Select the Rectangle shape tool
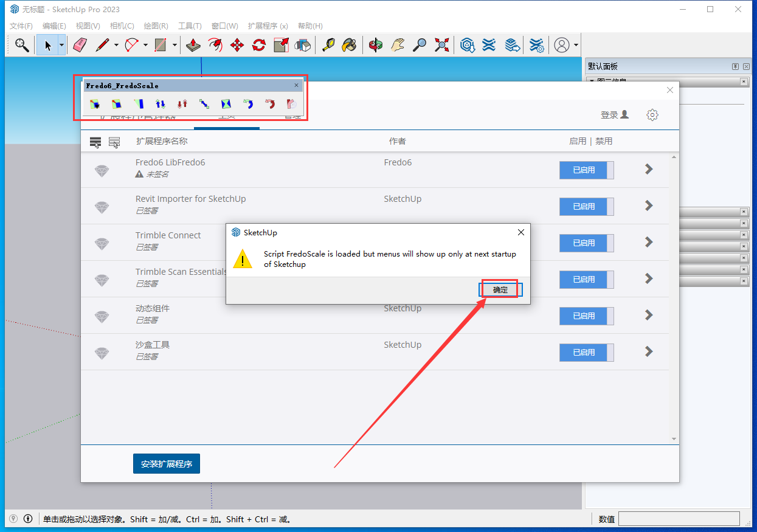Image resolution: width=757 pixels, height=532 pixels. click(x=161, y=45)
